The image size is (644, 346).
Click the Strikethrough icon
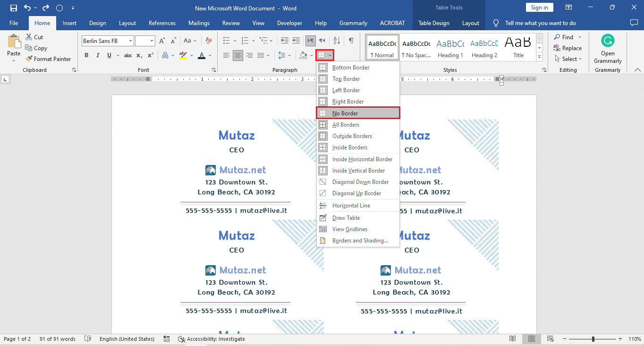(x=127, y=55)
